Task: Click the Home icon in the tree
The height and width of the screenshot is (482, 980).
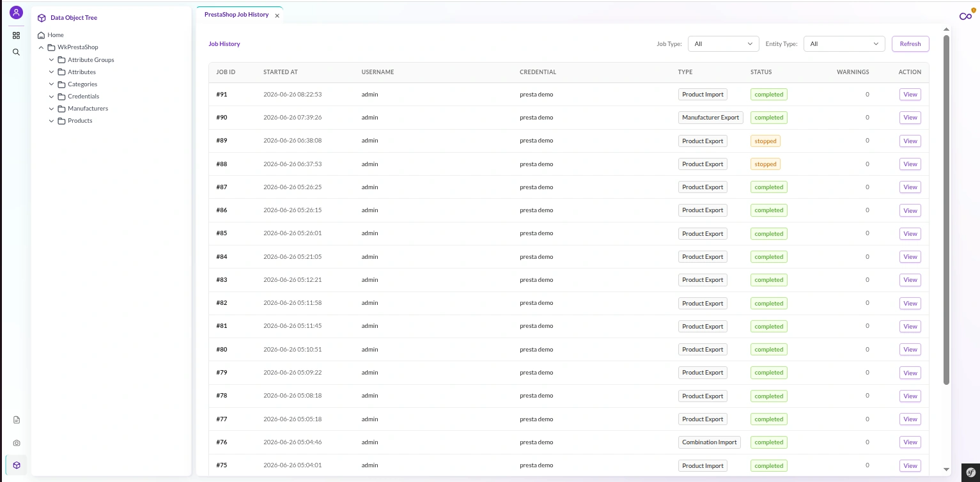Action: (x=42, y=35)
